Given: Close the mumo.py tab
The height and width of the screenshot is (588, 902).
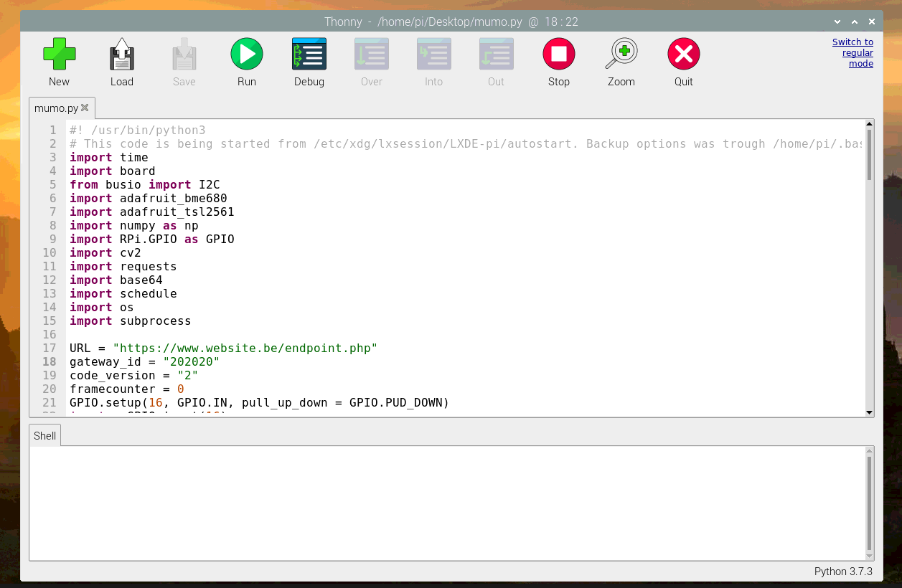Looking at the screenshot, I should point(85,108).
